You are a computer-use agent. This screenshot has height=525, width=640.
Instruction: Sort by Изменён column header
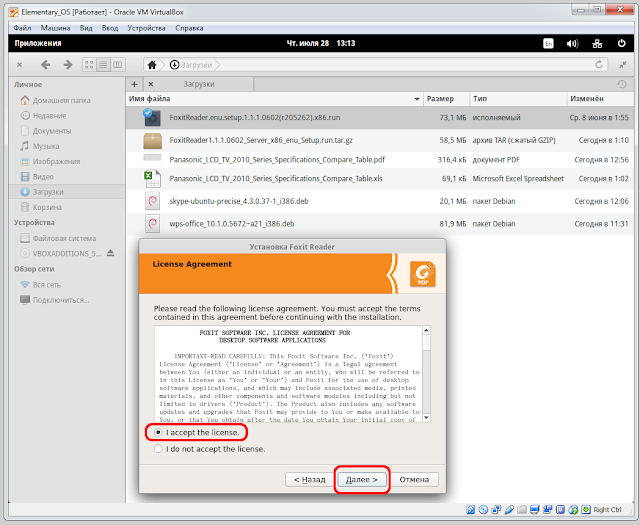pos(600,99)
